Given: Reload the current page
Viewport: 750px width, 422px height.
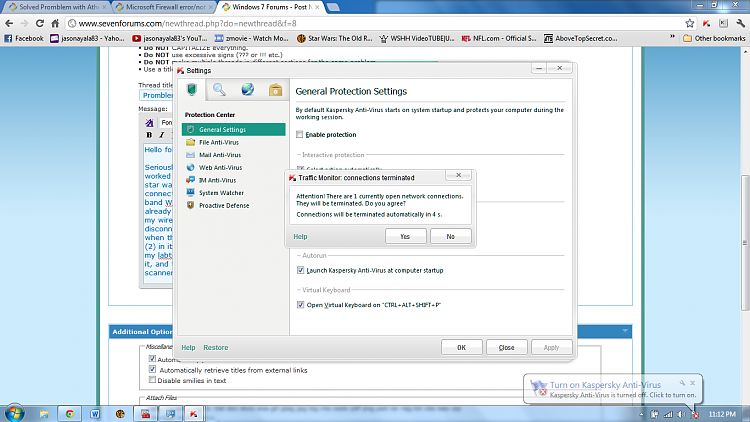Looking at the screenshot, I should click(x=40, y=23).
